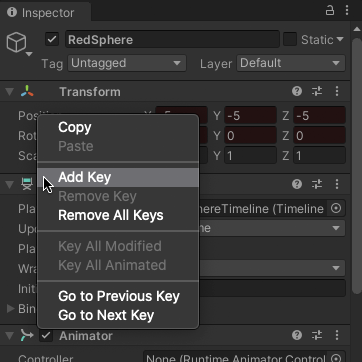The width and height of the screenshot is (362, 362).
Task: Open the Playable Director help icon
Action: (297, 184)
